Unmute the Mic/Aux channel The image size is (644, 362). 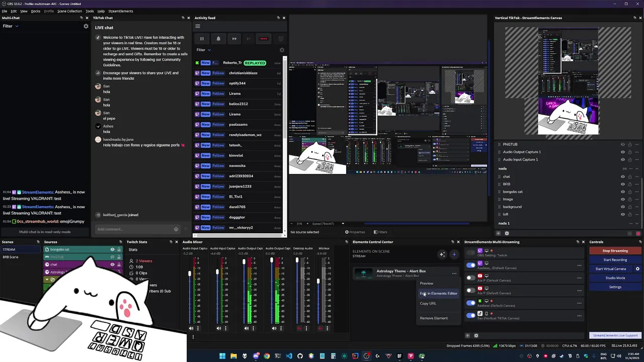click(x=320, y=328)
